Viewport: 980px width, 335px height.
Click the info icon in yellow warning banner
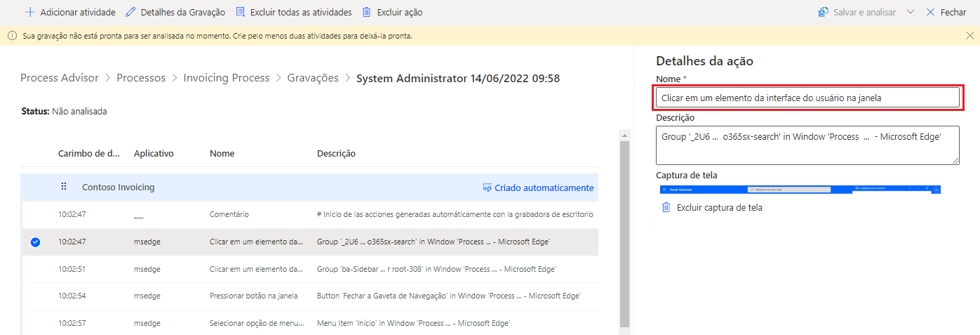coord(12,36)
